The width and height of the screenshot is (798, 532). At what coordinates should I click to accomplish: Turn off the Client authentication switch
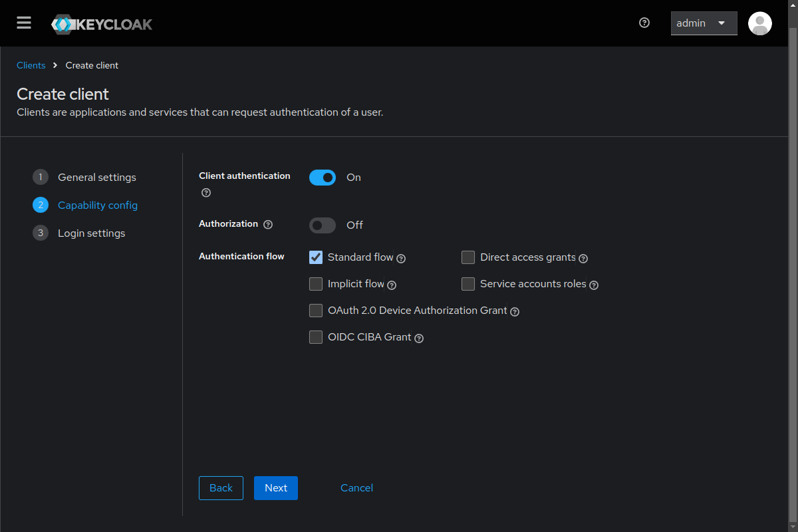click(x=323, y=178)
